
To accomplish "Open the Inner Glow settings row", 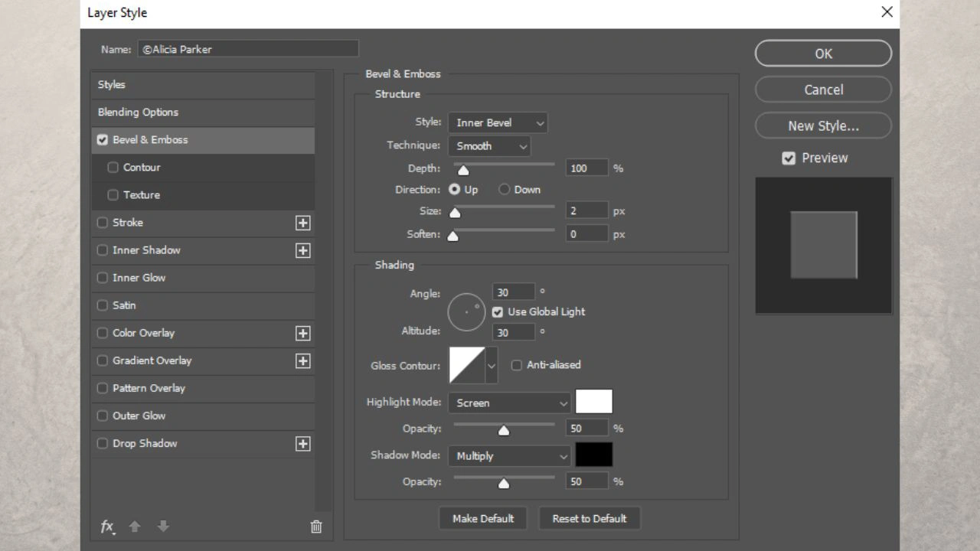I will pos(203,278).
